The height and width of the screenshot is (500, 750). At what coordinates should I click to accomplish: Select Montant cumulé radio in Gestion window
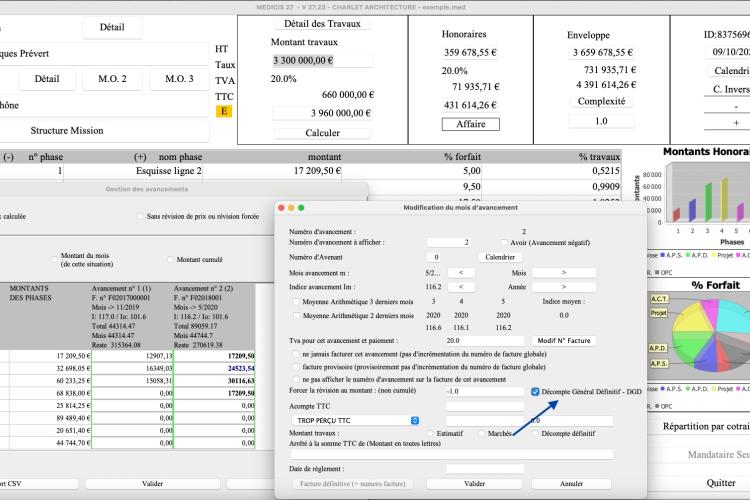click(x=170, y=260)
